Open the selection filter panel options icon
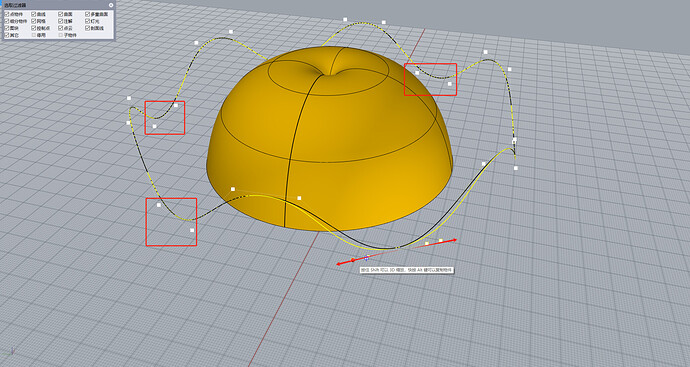690x367 pixels. coord(111,5)
